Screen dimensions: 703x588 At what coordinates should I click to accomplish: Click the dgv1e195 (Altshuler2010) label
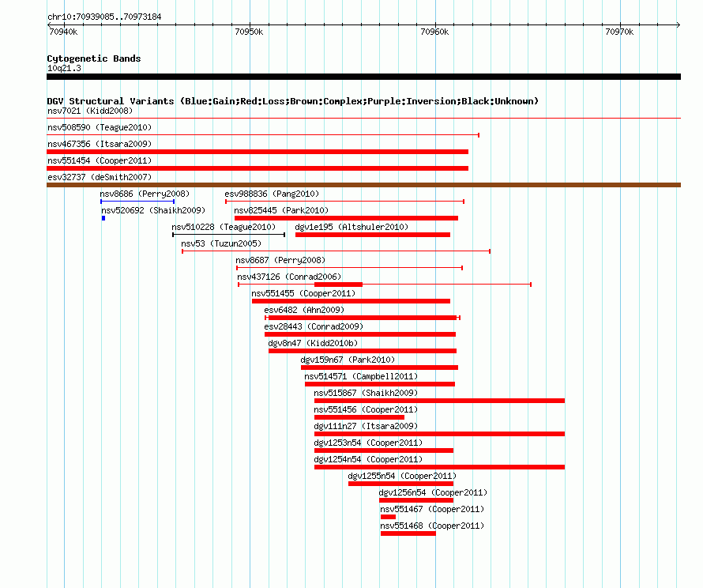click(352, 227)
